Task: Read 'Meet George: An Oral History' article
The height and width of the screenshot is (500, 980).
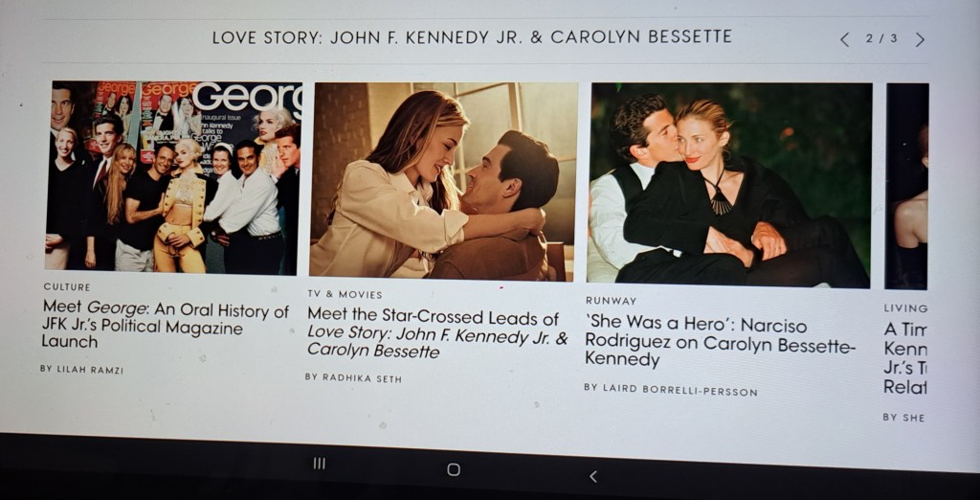Action: click(x=165, y=326)
